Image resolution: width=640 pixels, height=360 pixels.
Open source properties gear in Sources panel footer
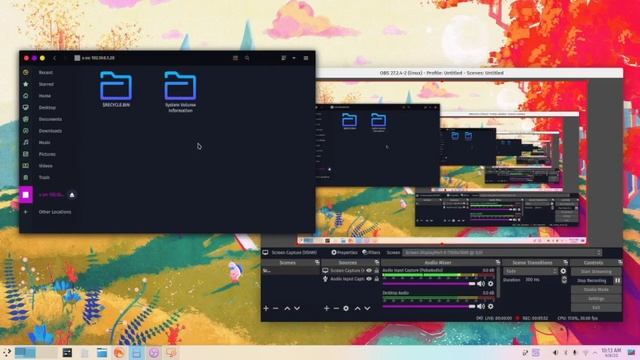pyautogui.click(x=346, y=309)
